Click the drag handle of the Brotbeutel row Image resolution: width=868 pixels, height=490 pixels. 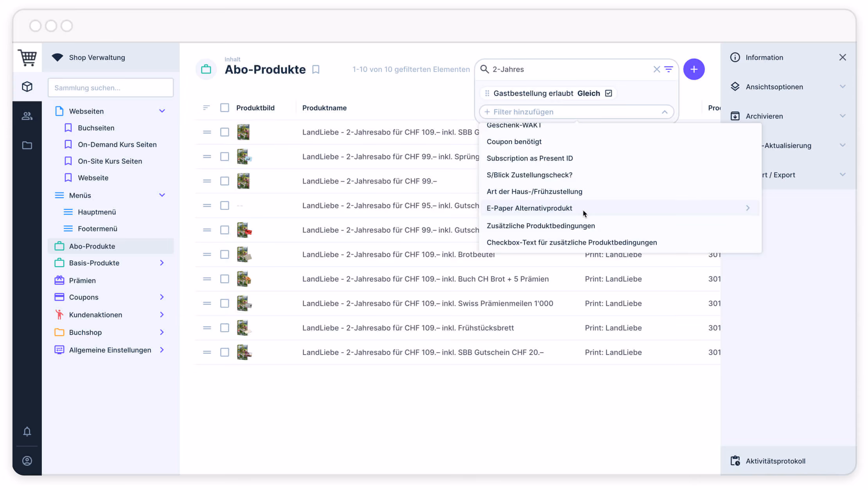207,254
